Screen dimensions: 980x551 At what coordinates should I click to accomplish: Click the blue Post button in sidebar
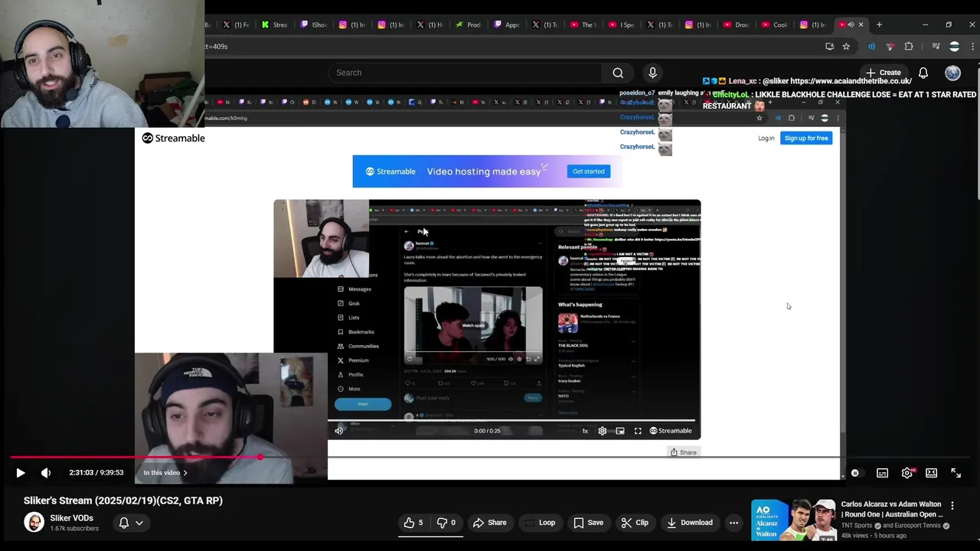coord(363,404)
